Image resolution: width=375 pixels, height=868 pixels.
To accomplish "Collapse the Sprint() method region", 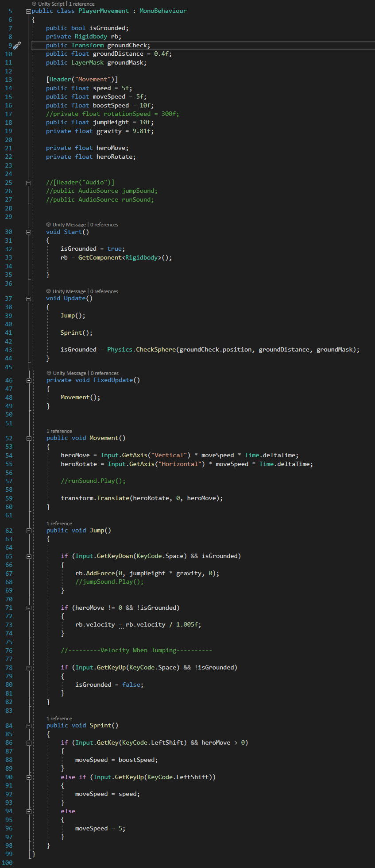I will pyautogui.click(x=28, y=726).
